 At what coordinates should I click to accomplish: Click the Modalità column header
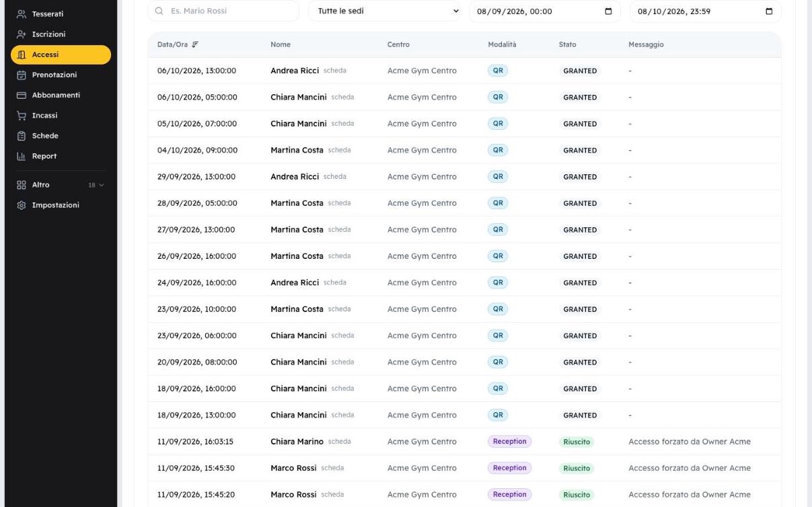tap(502, 44)
